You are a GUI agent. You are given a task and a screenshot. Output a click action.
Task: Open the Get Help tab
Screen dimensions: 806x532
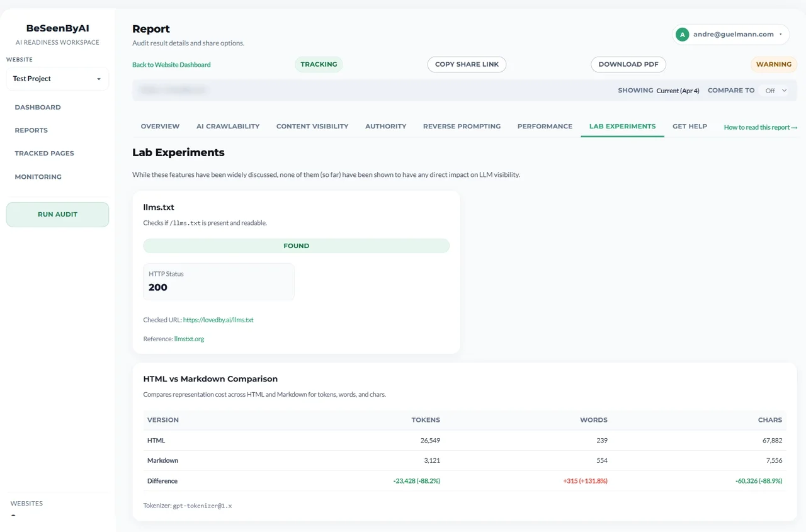click(x=690, y=127)
